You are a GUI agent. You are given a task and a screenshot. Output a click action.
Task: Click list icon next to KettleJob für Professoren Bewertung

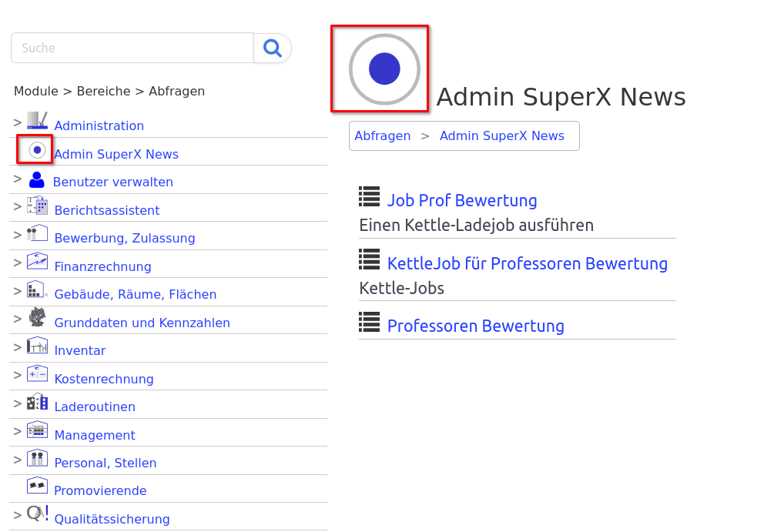pos(369,259)
